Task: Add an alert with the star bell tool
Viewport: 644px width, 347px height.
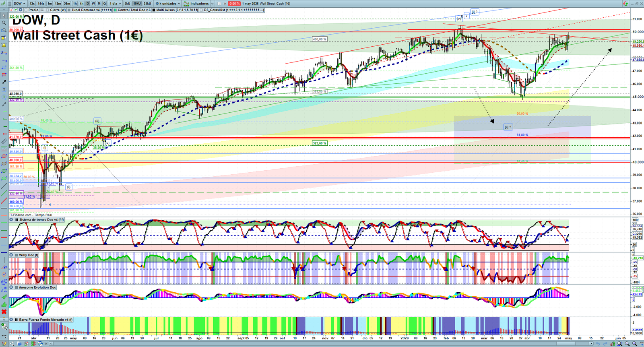Action: coord(4,37)
